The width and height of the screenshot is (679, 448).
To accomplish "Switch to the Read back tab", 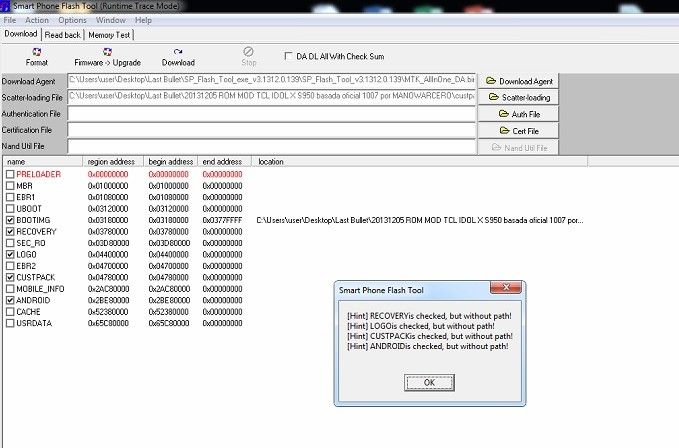I will pos(62,35).
